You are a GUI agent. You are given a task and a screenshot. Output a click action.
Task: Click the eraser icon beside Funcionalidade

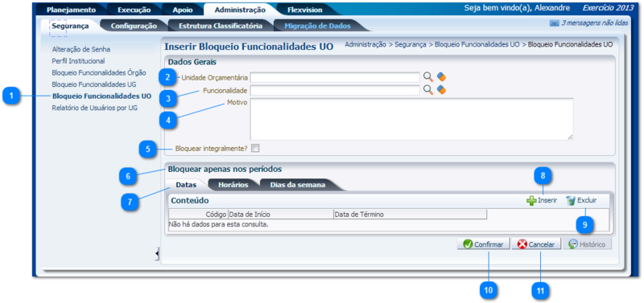441,90
